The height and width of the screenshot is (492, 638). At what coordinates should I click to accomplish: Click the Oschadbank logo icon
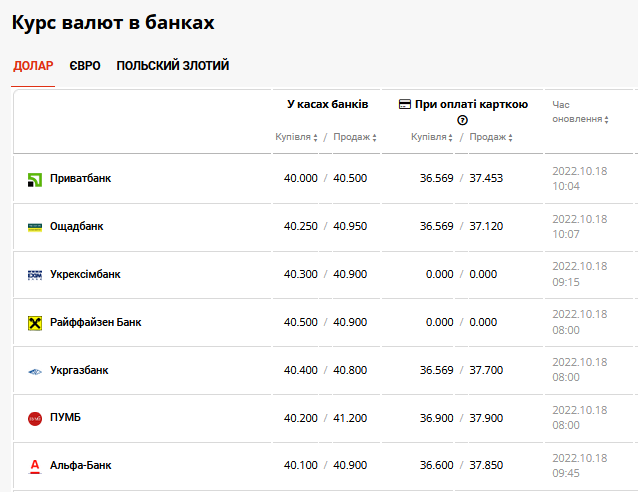[x=35, y=227]
